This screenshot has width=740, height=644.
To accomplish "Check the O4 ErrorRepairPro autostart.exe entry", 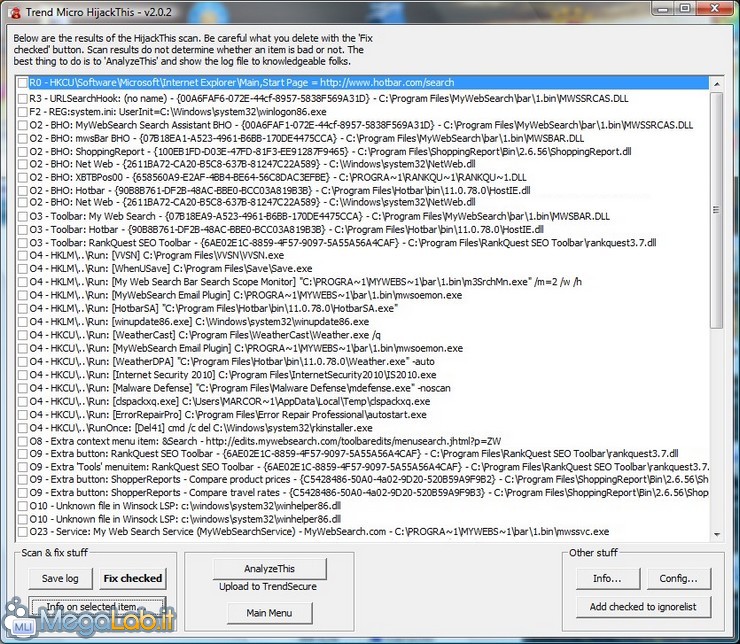I will tap(23, 415).
